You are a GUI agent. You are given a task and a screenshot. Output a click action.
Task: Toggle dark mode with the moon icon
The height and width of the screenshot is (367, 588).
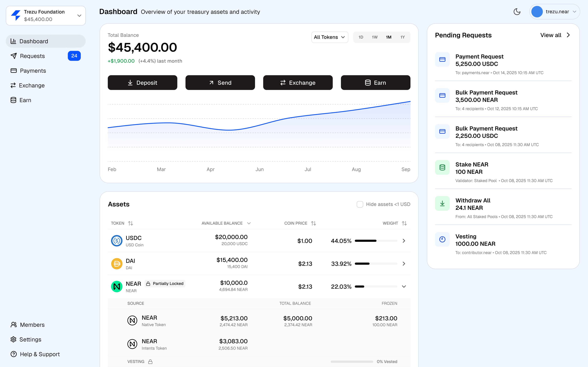click(517, 11)
